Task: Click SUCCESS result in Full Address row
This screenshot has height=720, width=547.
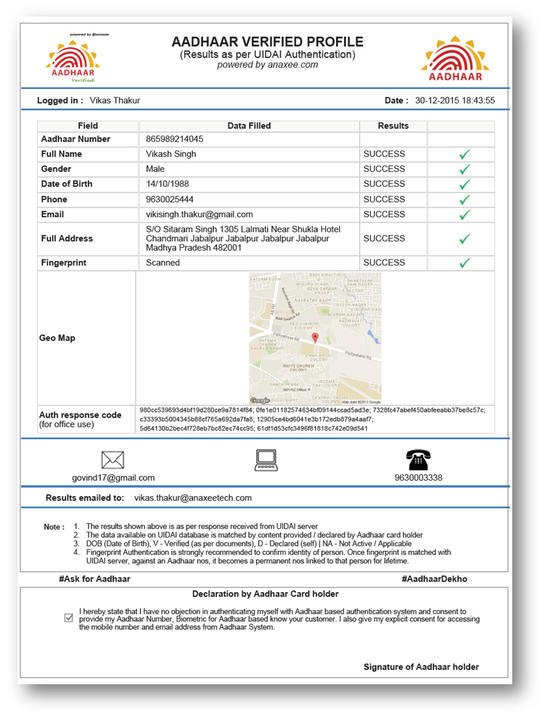Action: click(x=384, y=238)
